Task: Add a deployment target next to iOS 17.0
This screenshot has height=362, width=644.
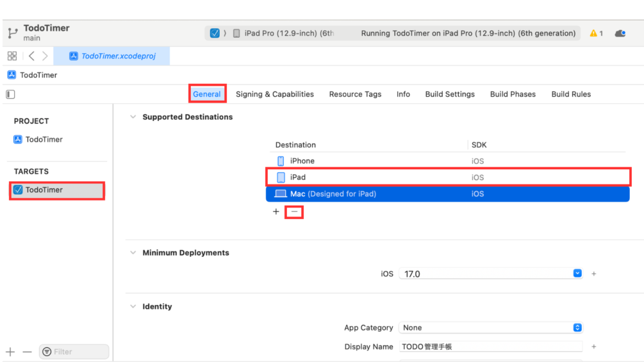Action: 594,274
